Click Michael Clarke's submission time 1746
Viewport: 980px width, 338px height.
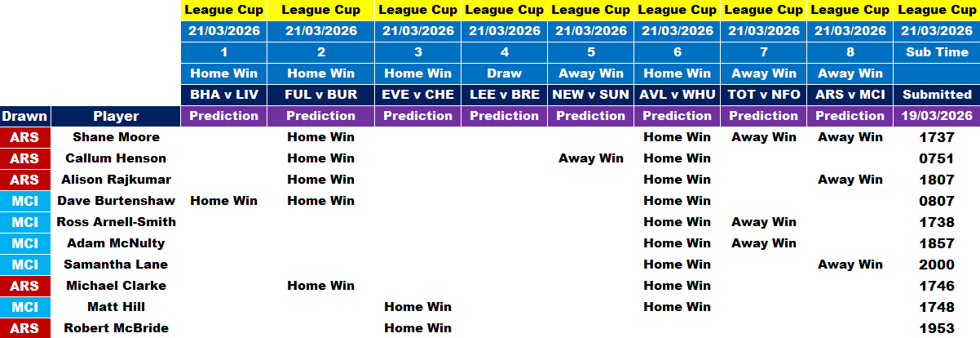click(936, 286)
